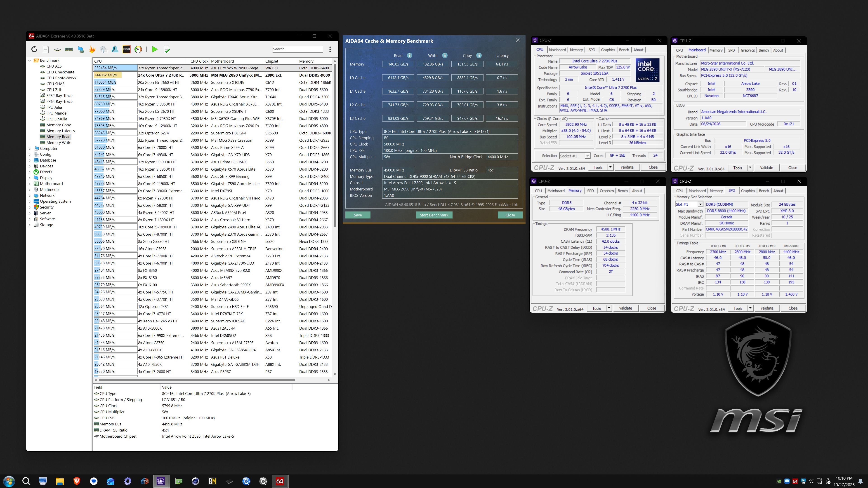Open the Slot #1 dropdown in SPD
The image size is (868, 488).
pos(700,204)
